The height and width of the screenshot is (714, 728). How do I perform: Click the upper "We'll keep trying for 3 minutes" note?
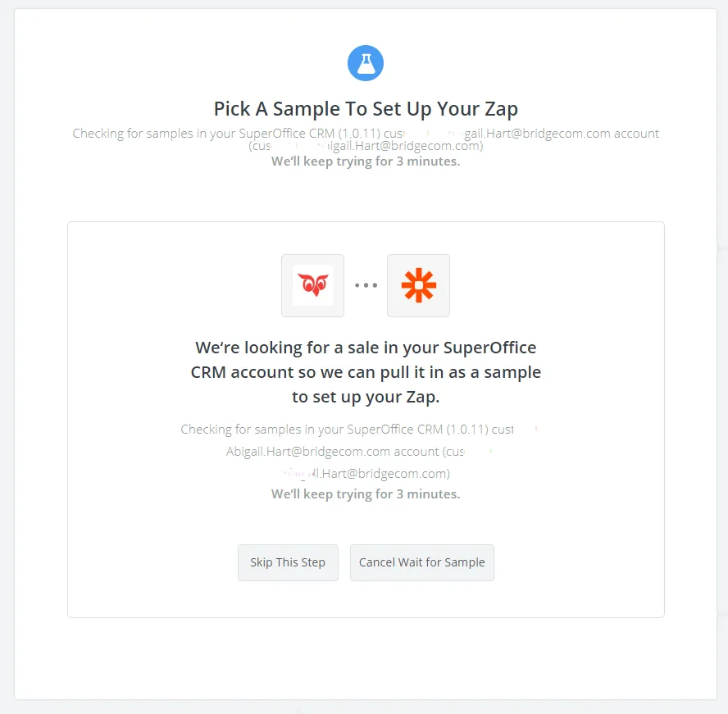pyautogui.click(x=366, y=161)
